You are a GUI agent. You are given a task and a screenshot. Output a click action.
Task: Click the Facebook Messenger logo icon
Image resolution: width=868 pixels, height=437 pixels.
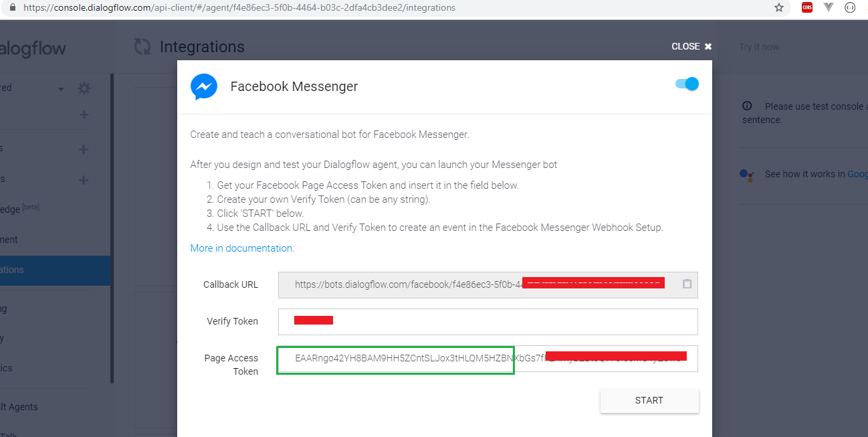204,87
